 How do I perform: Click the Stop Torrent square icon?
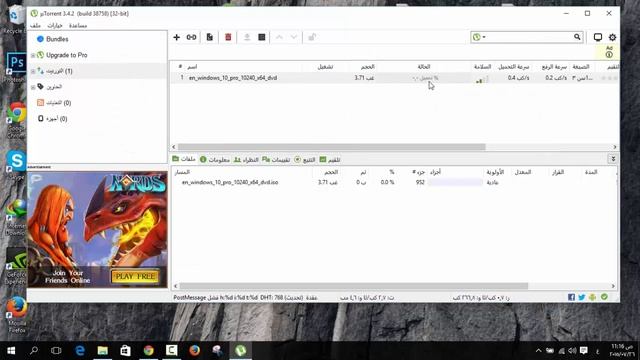[262, 37]
